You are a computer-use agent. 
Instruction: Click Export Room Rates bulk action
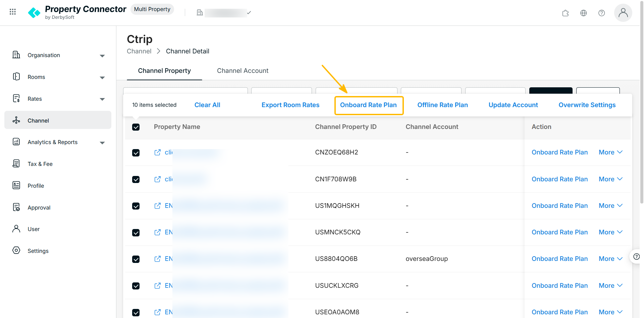click(x=290, y=105)
